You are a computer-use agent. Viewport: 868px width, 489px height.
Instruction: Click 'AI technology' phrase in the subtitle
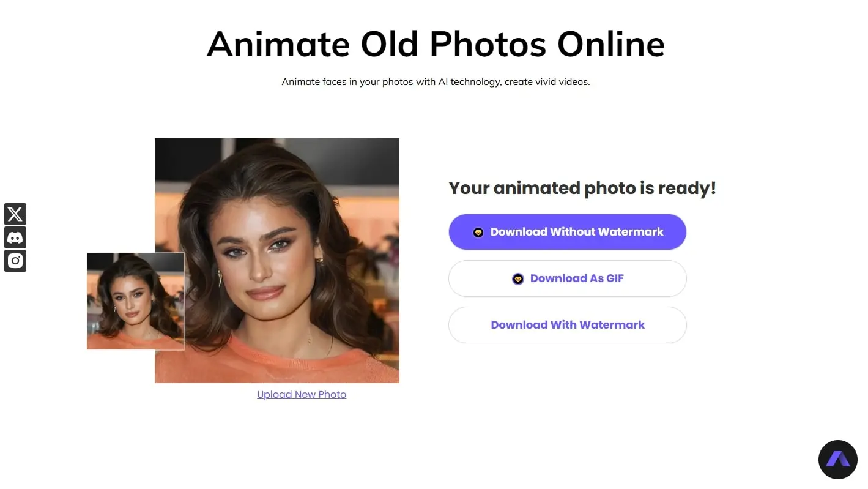point(470,82)
